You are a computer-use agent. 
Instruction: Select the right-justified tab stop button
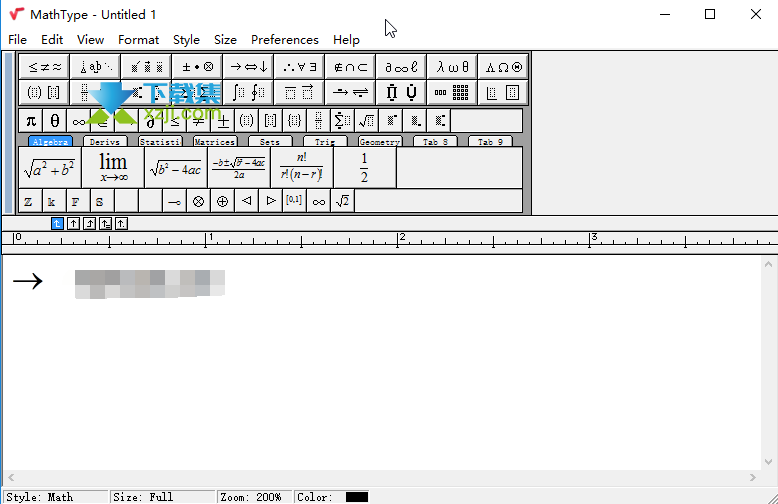tap(89, 224)
